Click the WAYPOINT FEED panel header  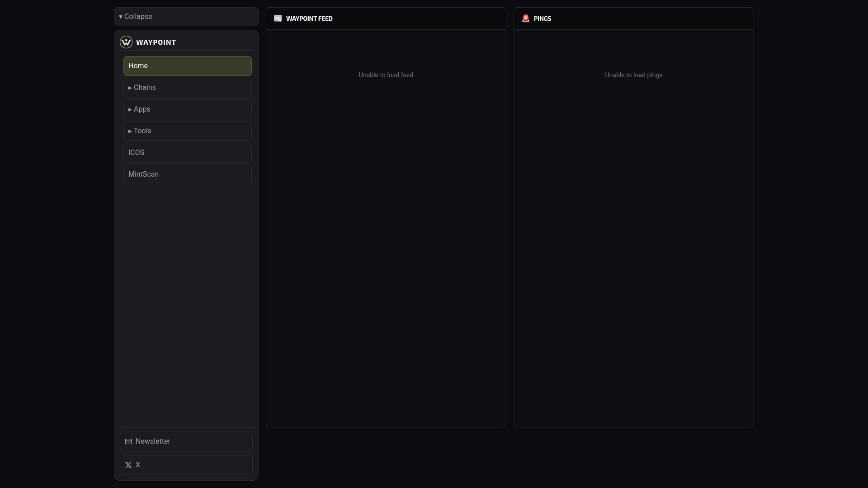(x=386, y=19)
